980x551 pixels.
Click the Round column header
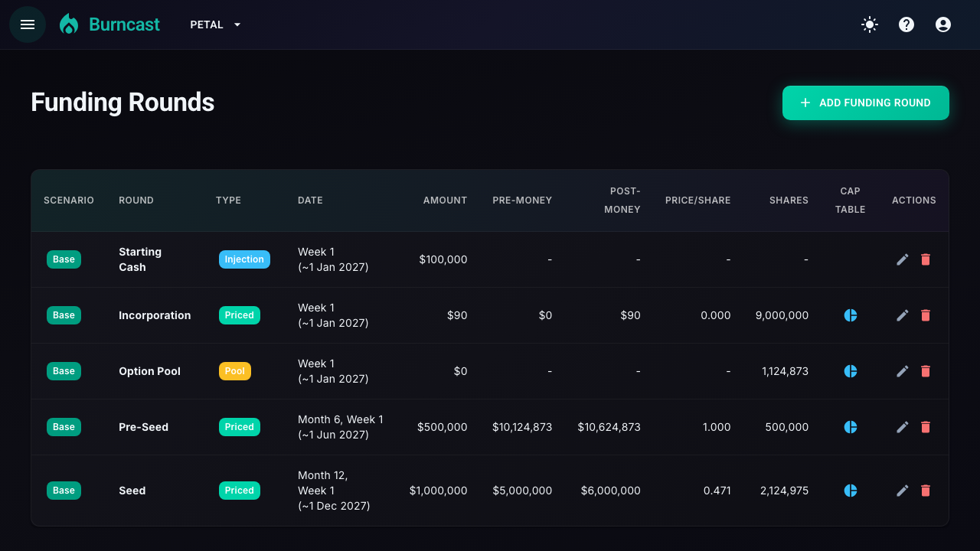(x=136, y=201)
